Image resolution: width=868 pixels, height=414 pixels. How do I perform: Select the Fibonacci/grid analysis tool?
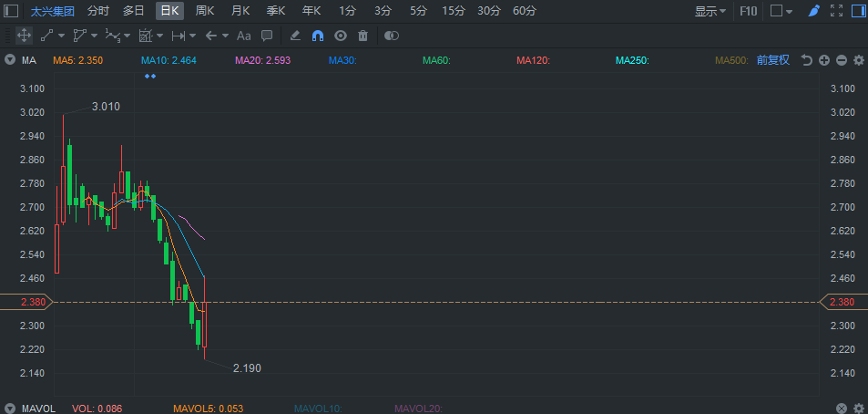tap(146, 36)
